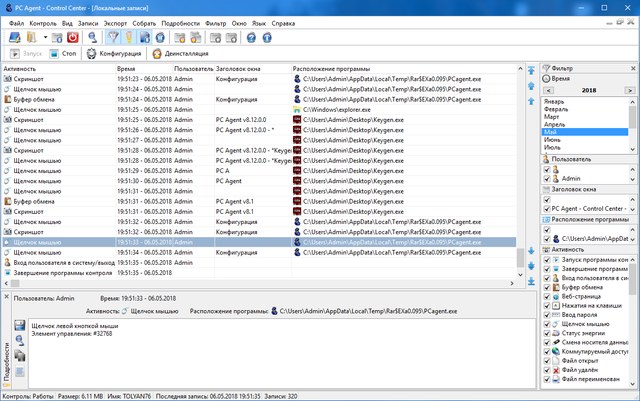This screenshot has width=640, height=401.
Task: Click the magnifier search icon in toolbar
Action: click(93, 37)
